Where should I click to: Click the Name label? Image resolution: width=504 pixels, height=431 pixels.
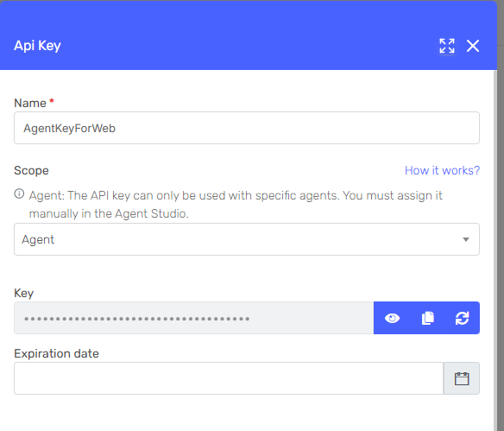30,103
